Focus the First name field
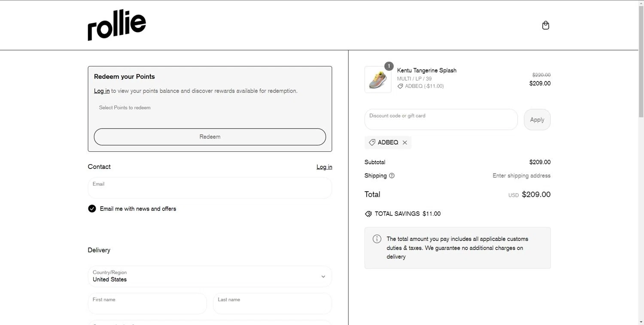644x325 pixels. [x=147, y=304]
